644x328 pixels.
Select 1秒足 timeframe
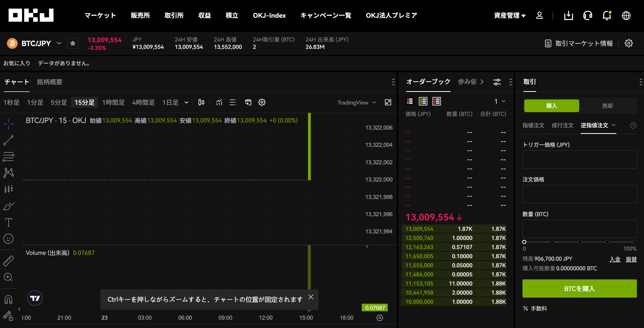coord(11,102)
